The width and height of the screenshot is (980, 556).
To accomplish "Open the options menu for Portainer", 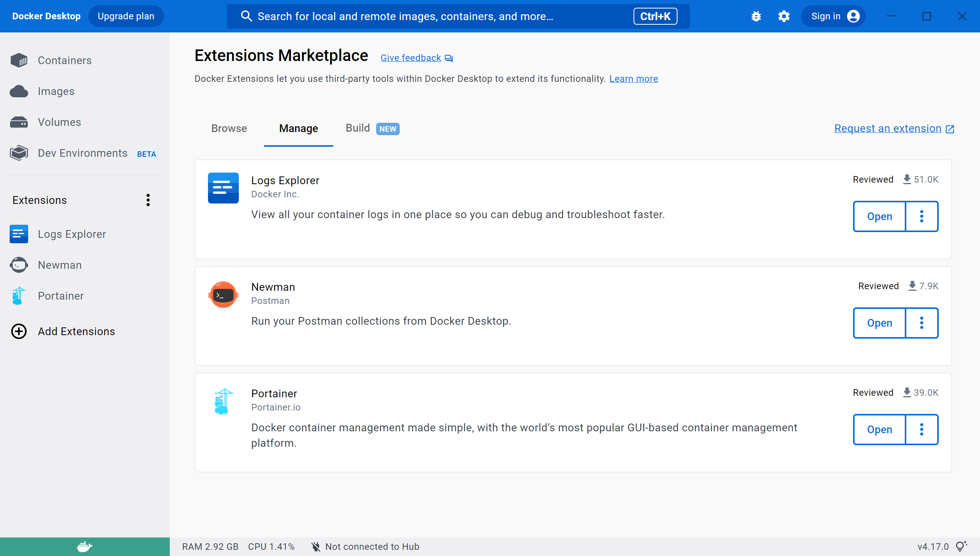I will coord(922,429).
